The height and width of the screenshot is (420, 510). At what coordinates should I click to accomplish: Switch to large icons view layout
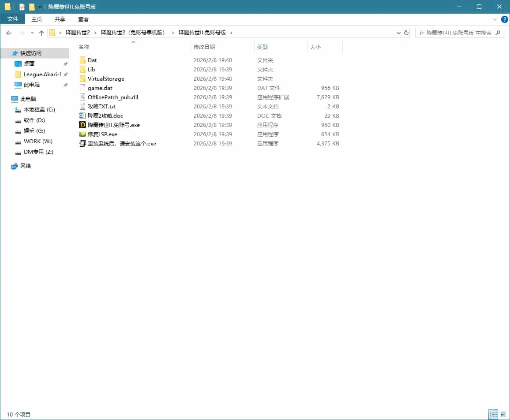tap(503, 414)
